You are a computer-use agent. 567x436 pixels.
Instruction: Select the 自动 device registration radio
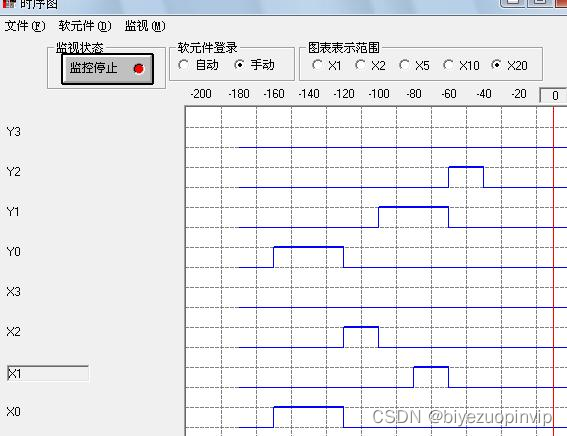coord(183,65)
